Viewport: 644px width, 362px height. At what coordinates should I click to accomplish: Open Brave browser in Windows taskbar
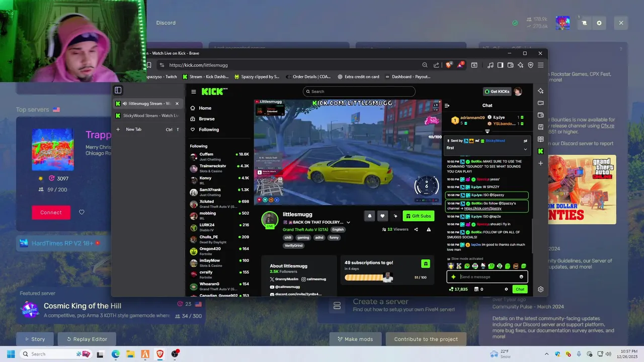160,354
